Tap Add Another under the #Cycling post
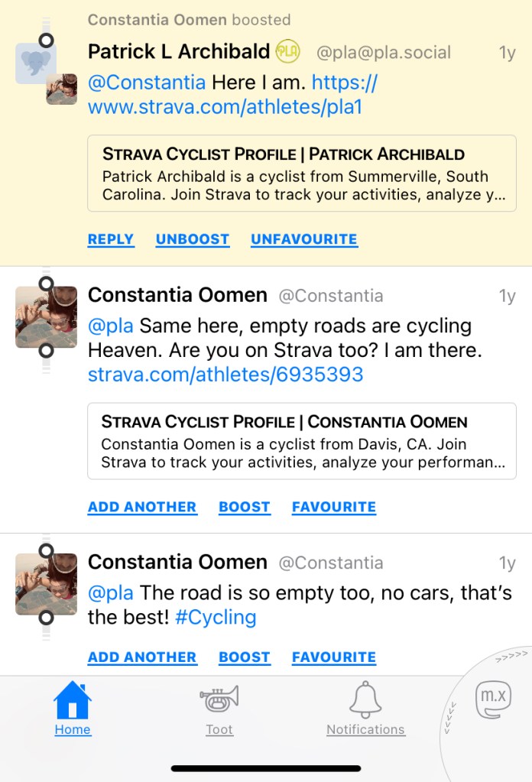Viewport: 532px width, 782px height. (x=142, y=657)
